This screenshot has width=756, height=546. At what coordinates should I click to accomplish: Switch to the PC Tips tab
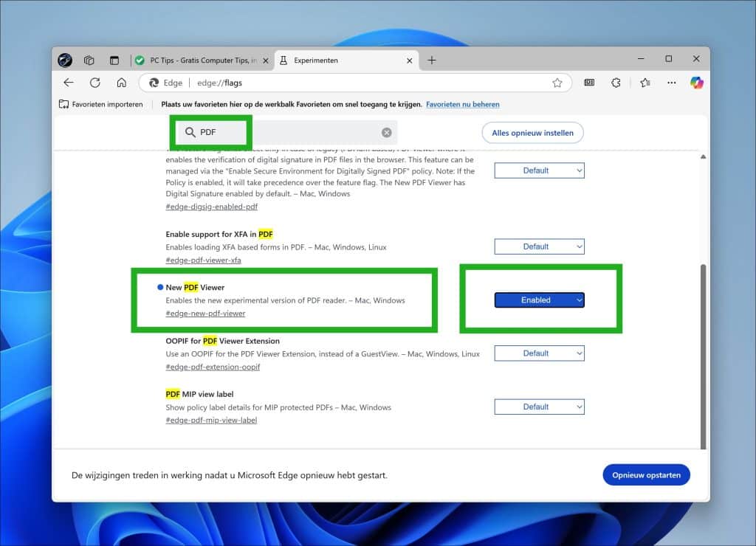(202, 61)
